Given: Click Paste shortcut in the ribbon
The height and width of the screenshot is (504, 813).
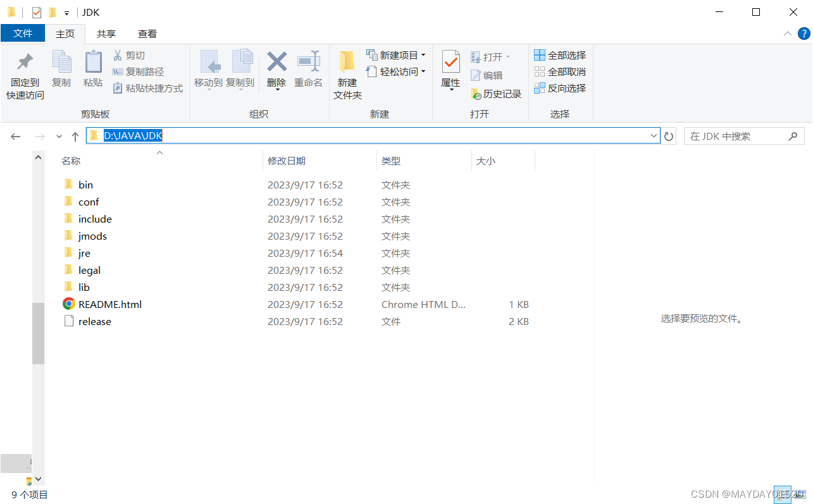Looking at the screenshot, I should (147, 89).
